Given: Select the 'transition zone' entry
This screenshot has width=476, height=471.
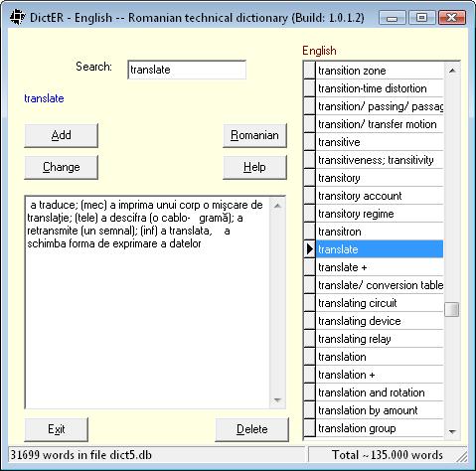Looking at the screenshot, I should click(380, 71).
